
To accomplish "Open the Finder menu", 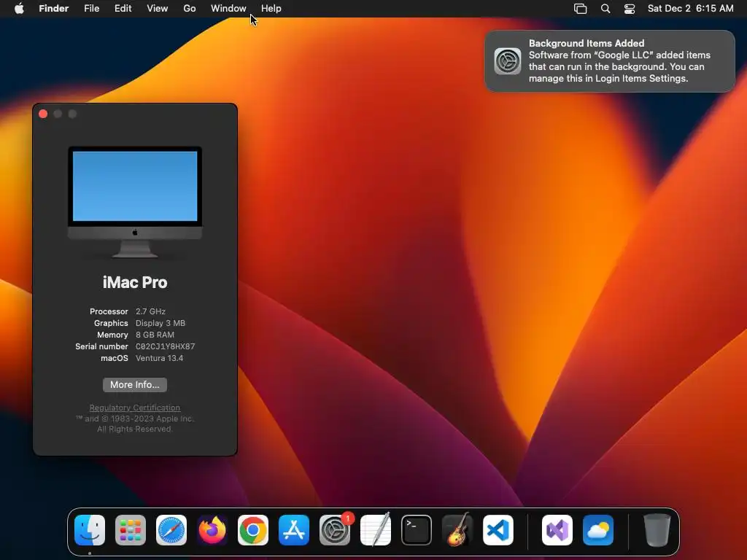I will click(x=54, y=9).
